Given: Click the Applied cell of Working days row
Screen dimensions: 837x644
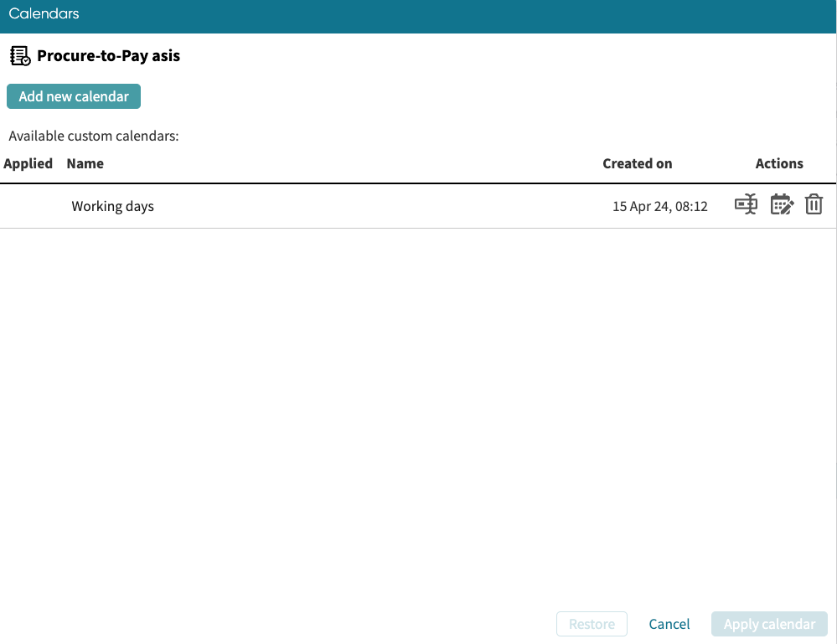Looking at the screenshot, I should click(x=28, y=206).
